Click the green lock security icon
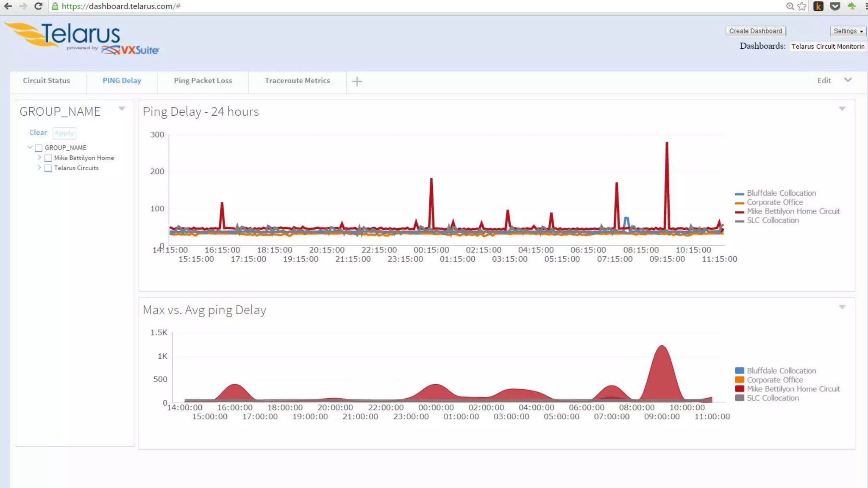 55,6
